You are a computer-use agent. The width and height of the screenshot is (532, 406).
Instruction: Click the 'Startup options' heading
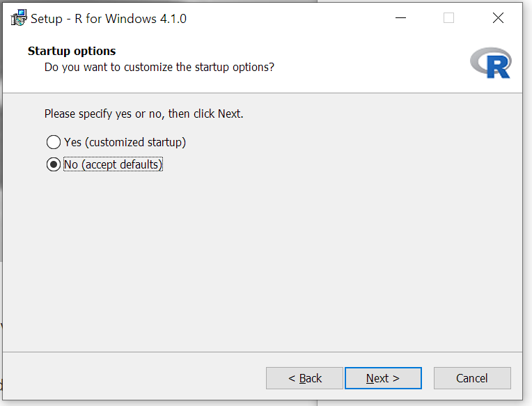72,52
